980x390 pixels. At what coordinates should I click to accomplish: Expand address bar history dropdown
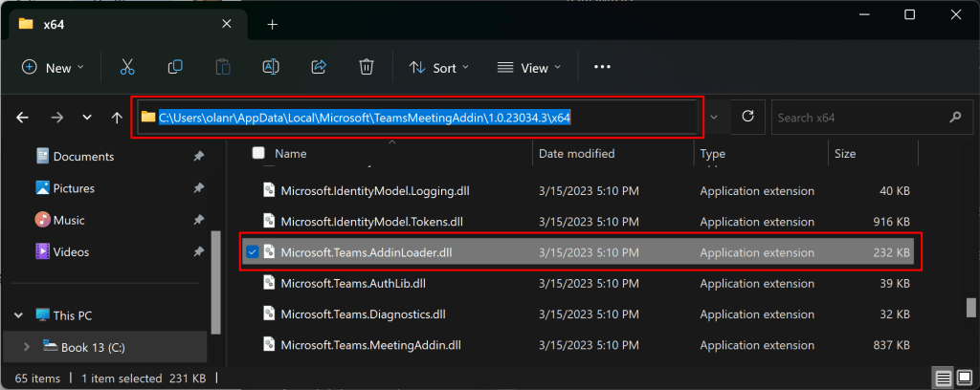(715, 117)
